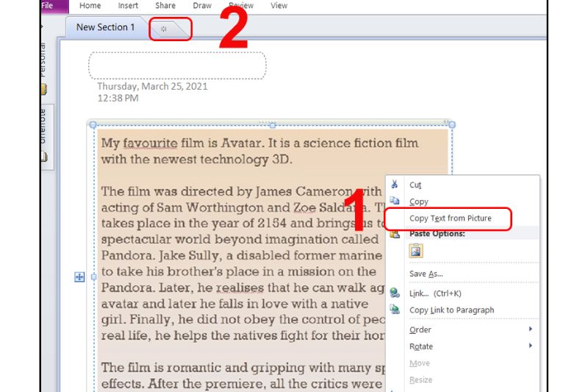This screenshot has width=588, height=392.
Task: Switch to the View ribbon tab
Action: point(279,6)
